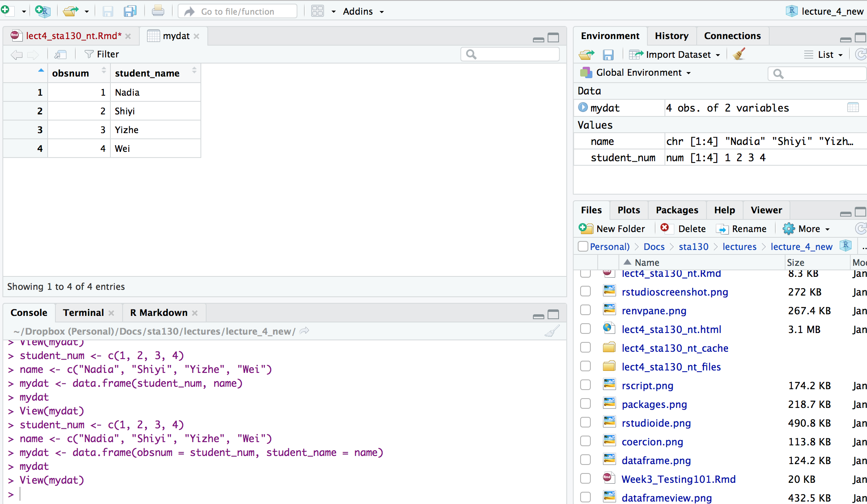Click the Filter button in data viewer
Viewport: 867px width, 504px height.
tap(101, 54)
